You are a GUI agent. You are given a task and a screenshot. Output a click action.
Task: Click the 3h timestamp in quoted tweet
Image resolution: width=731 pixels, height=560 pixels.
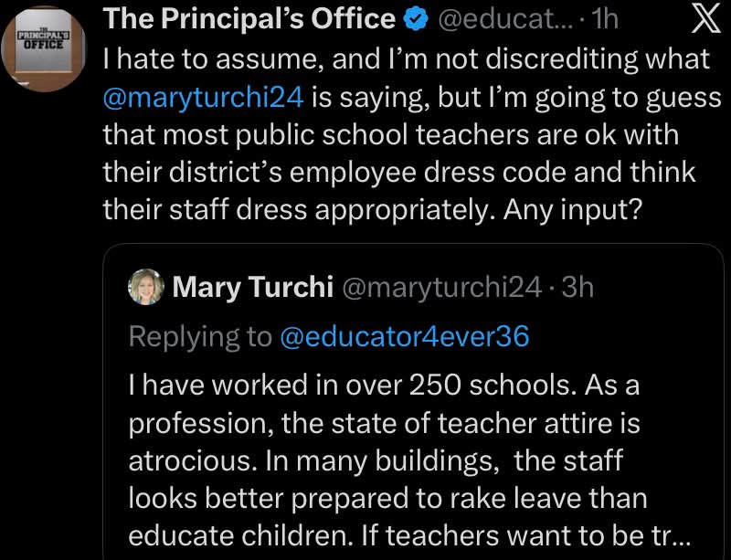[577, 287]
